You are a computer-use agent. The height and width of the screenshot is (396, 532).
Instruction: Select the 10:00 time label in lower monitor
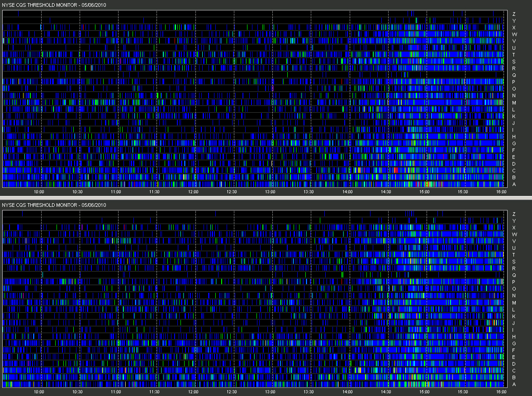click(39, 391)
